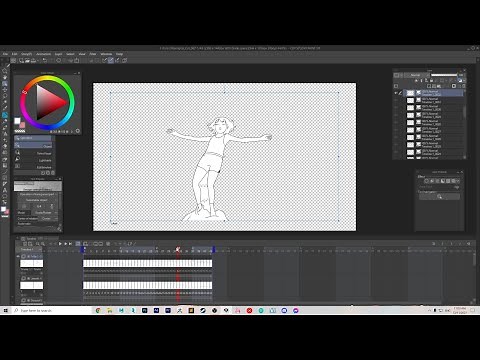Open the Animation menu

point(43,54)
